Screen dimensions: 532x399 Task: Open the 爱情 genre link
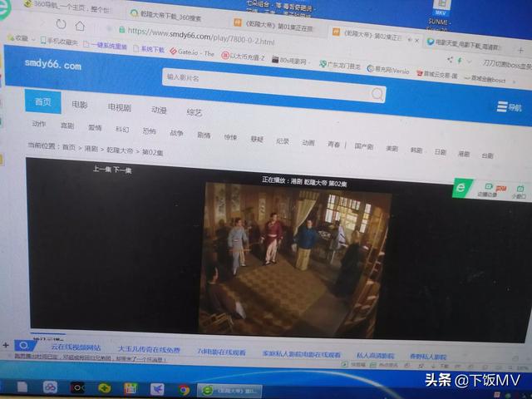click(x=95, y=127)
